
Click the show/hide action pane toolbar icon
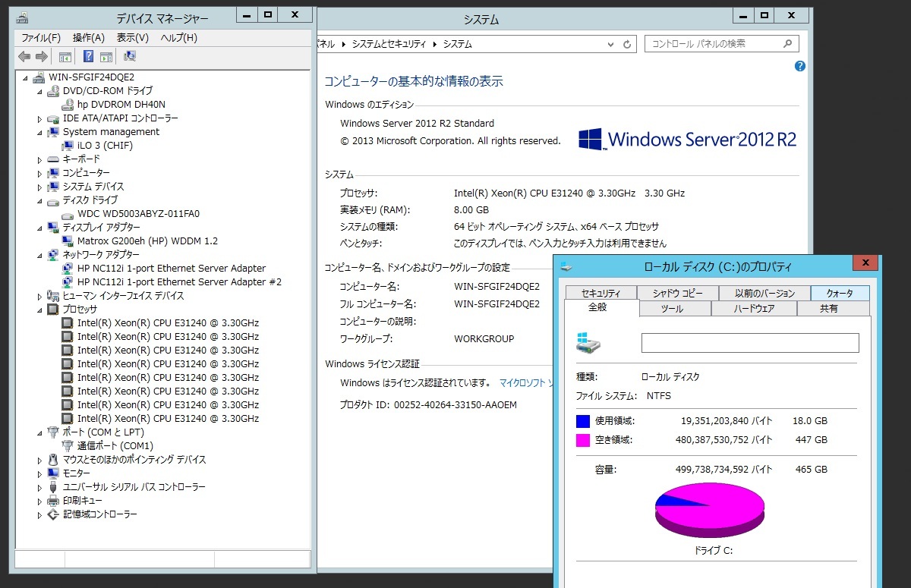106,56
